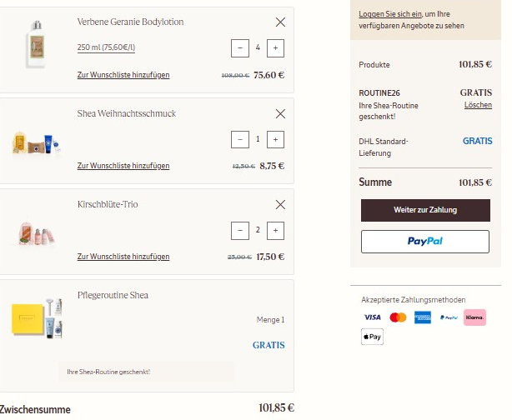Remove Shea Weihnachtsschmuck from cart
The height and width of the screenshot is (420, 512).
click(x=280, y=113)
